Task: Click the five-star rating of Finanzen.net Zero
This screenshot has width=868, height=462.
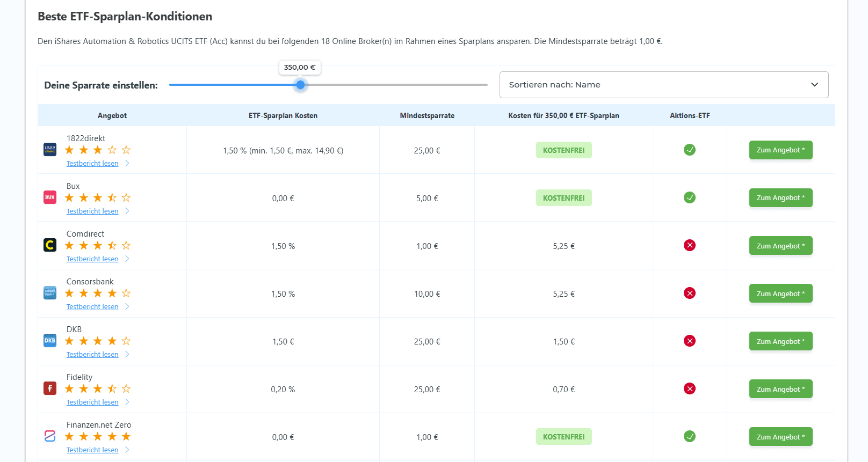Action: click(x=98, y=436)
